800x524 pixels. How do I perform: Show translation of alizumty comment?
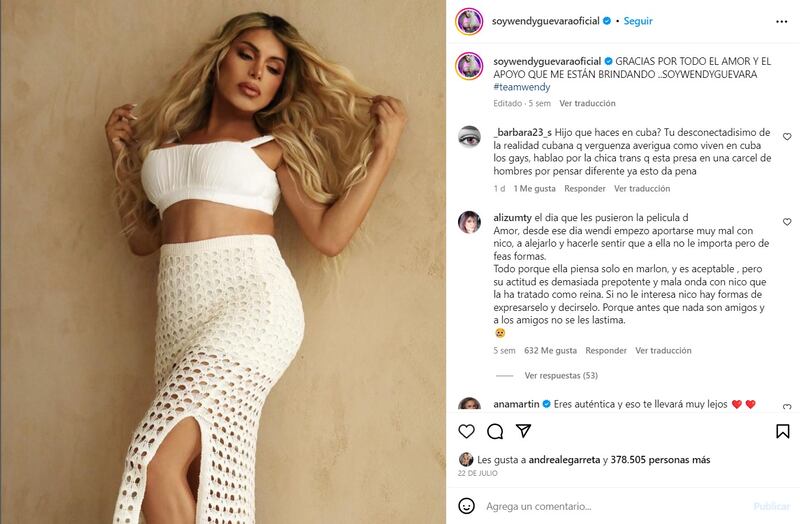pyautogui.click(x=663, y=351)
